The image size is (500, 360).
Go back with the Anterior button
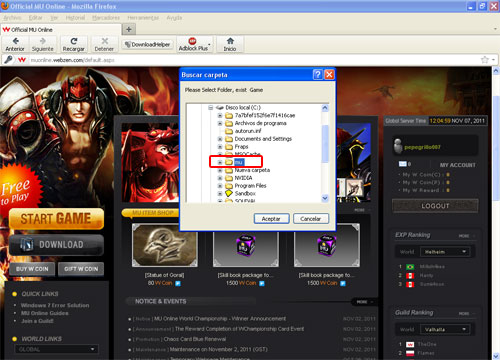(15, 44)
